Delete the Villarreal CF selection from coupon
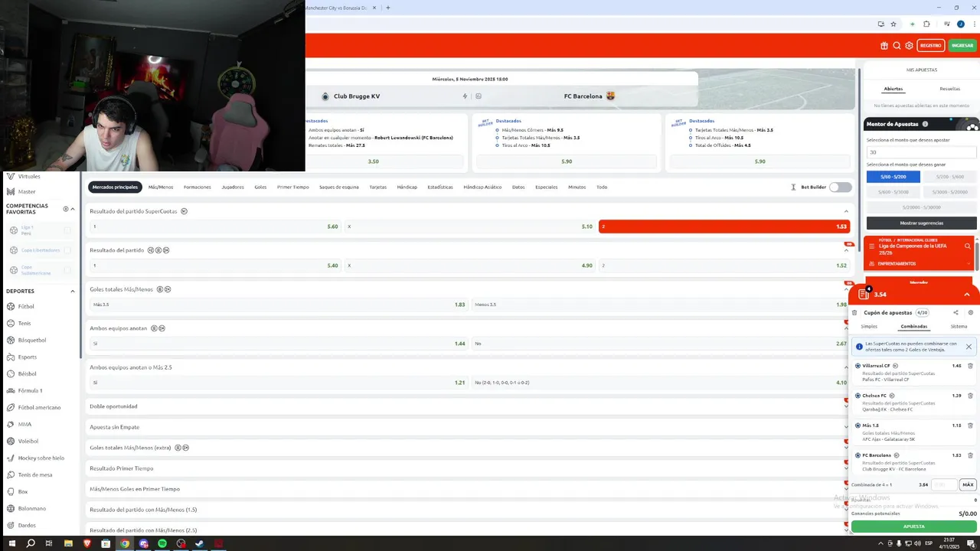Screen dimensions: 980x551 (970, 366)
